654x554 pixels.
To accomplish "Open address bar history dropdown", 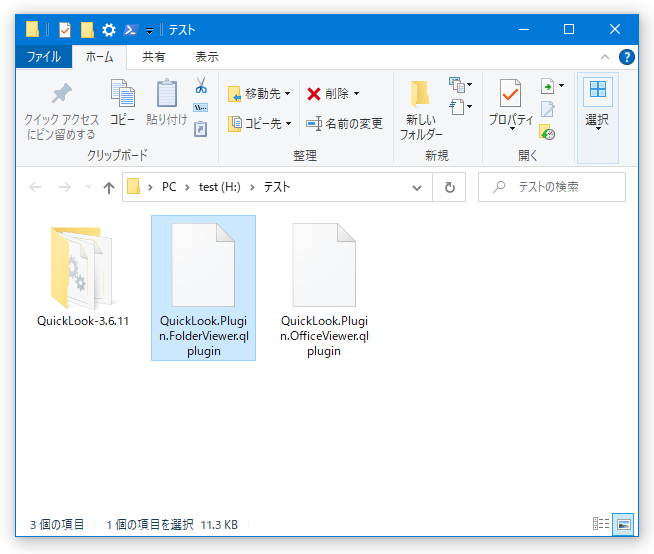I will point(417,188).
